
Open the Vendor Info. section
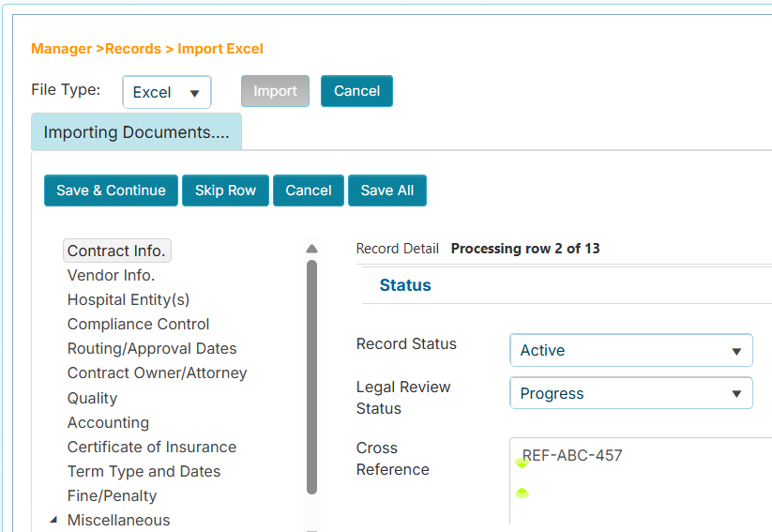[111, 275]
